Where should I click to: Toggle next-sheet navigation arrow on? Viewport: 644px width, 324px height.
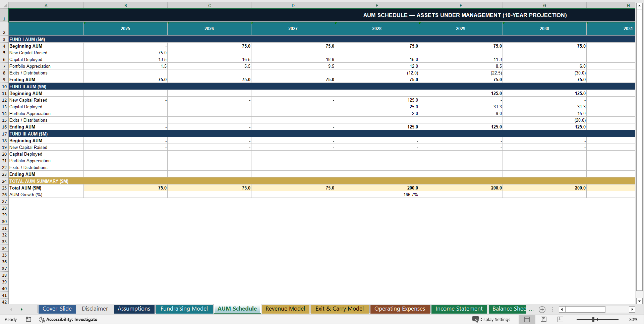[21, 309]
